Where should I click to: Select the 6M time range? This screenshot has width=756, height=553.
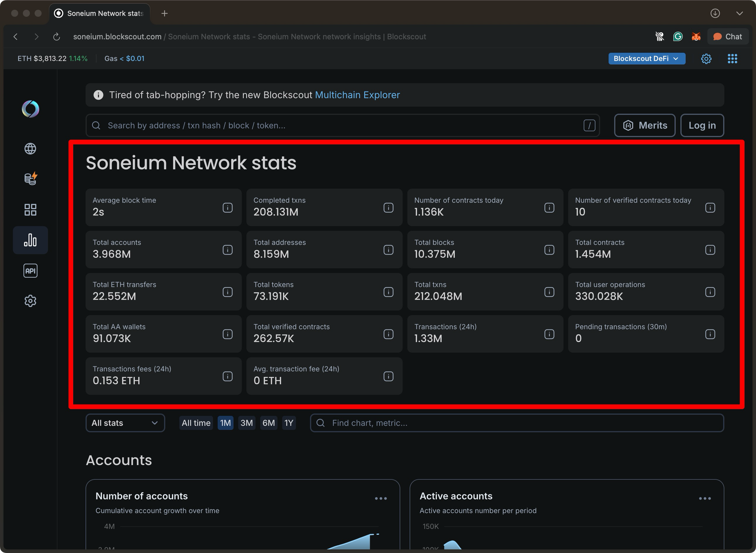point(269,423)
